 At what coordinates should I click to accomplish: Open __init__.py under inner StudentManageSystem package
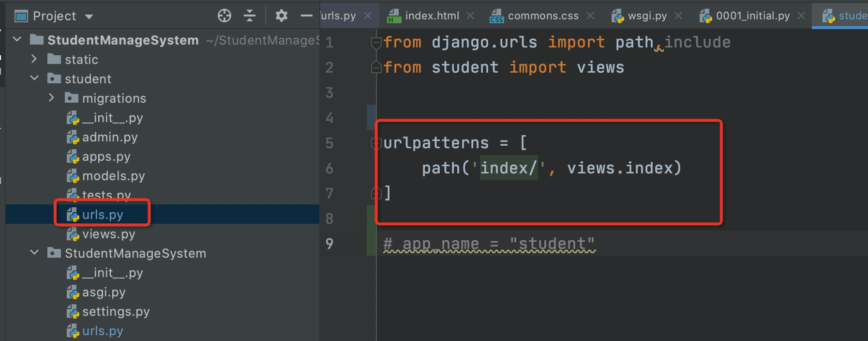click(x=112, y=273)
